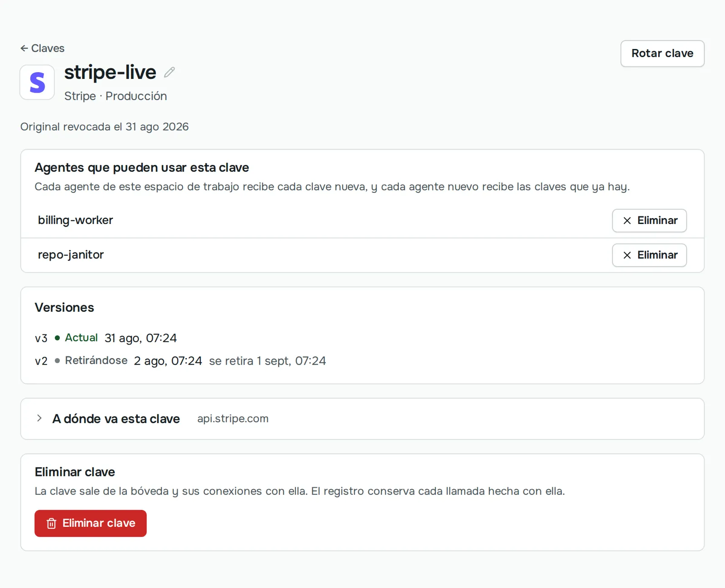Click 'Agentes que pueden usar esta clave' heading
Viewport: 725px width, 588px height.
142,168
